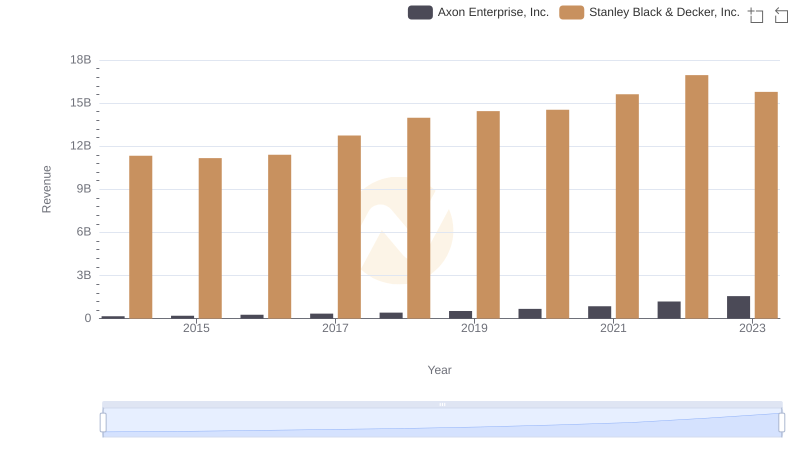Viewport: 800px width, 461px height.
Task: Click the zoom area selection icon
Action: 756,15
